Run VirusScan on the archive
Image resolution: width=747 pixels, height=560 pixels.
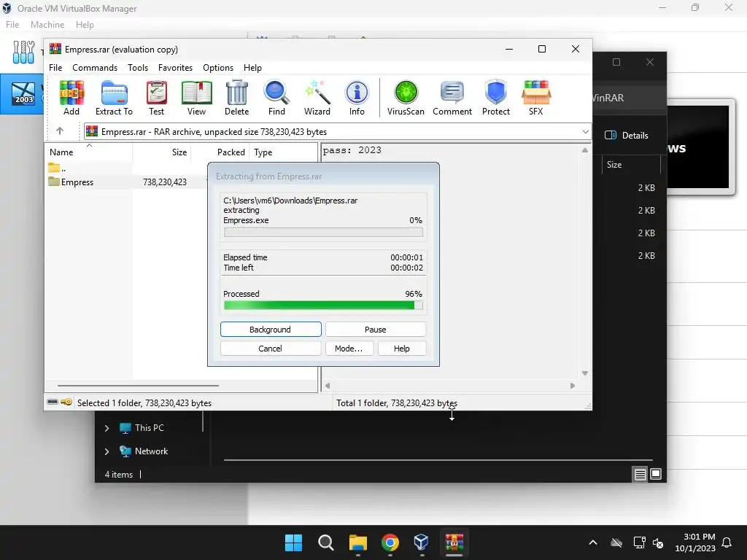point(406,98)
